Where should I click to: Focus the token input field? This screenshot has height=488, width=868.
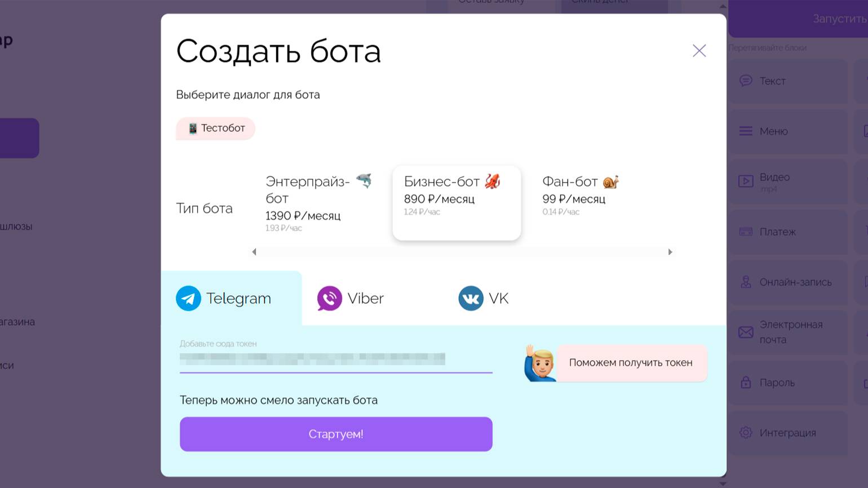point(336,359)
